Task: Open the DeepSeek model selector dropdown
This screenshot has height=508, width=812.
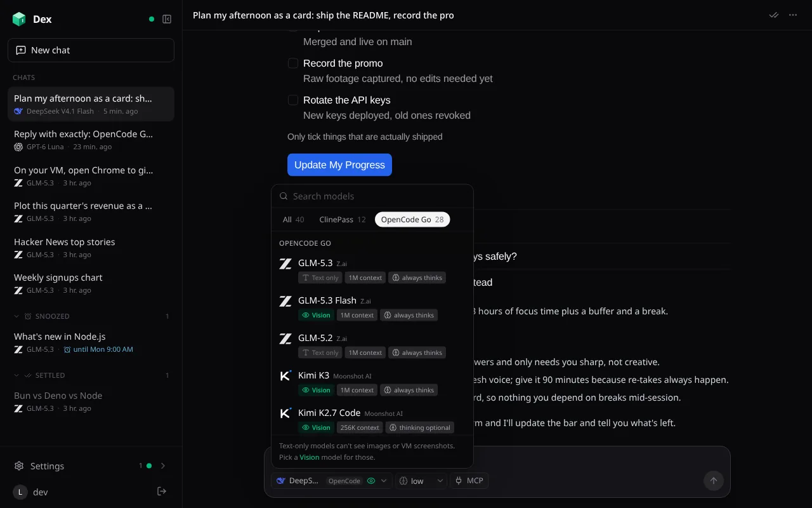Action: click(332, 481)
